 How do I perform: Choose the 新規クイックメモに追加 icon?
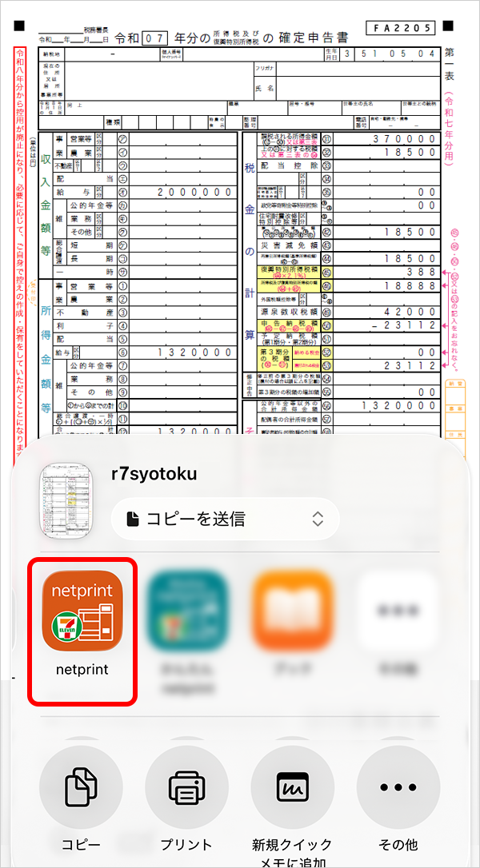click(x=292, y=786)
